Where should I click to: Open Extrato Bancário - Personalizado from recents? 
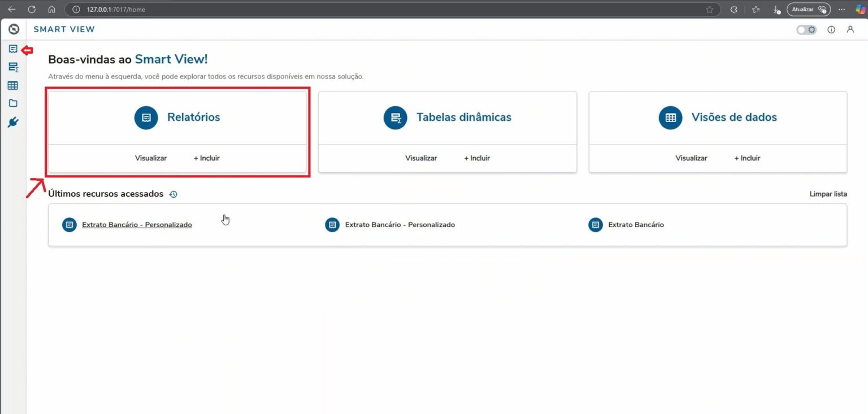(136, 224)
